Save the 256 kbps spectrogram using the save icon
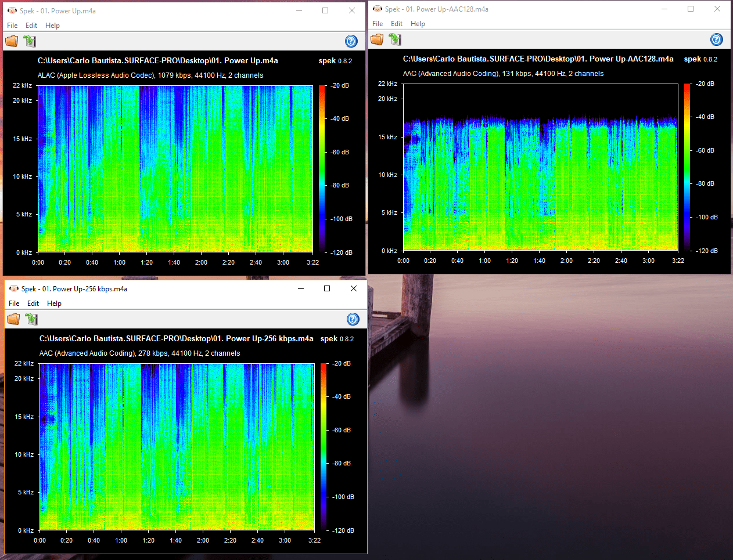Screen dimensions: 733x560 click(31, 319)
